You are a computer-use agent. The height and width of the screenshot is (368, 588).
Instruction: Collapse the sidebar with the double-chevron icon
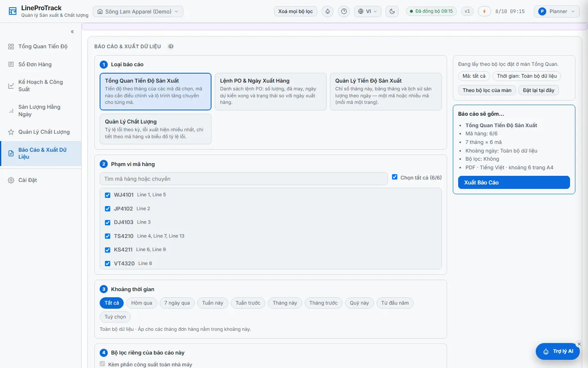[x=72, y=31]
